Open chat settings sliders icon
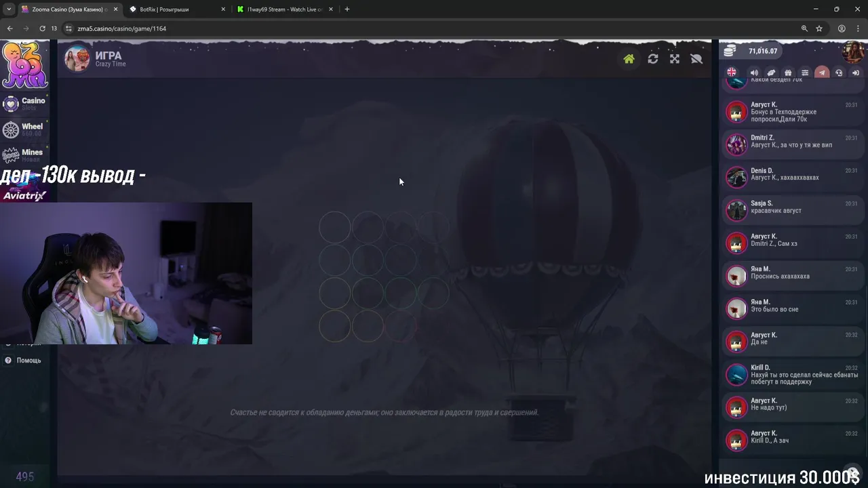The width and height of the screenshot is (868, 488). (x=805, y=73)
